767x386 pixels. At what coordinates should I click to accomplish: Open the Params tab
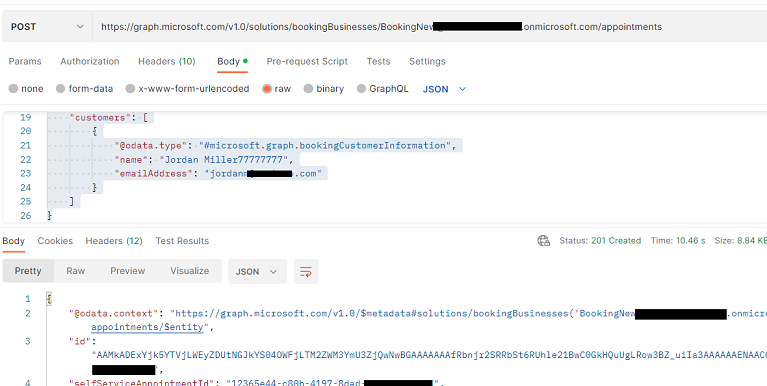point(25,62)
